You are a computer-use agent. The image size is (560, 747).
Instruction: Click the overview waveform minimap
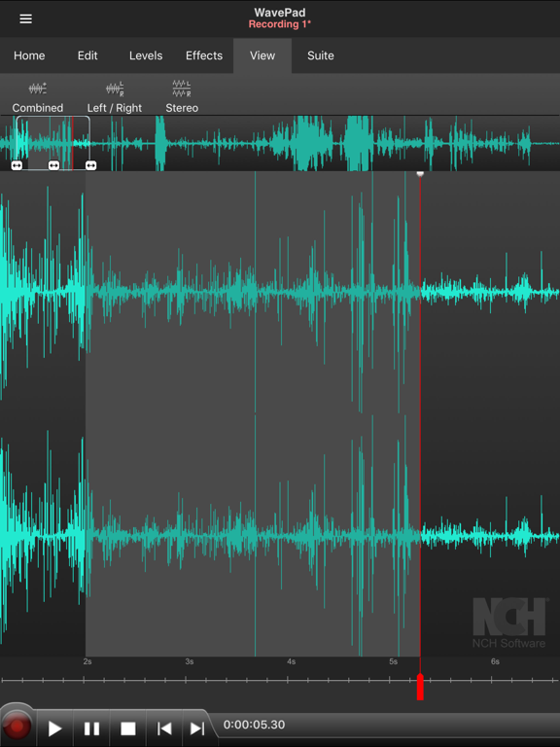[x=280, y=143]
